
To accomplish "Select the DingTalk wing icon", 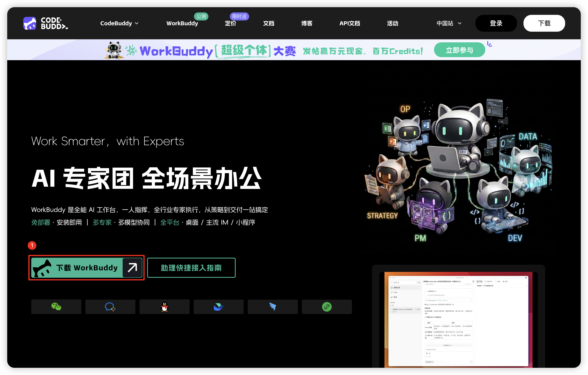I will (273, 307).
